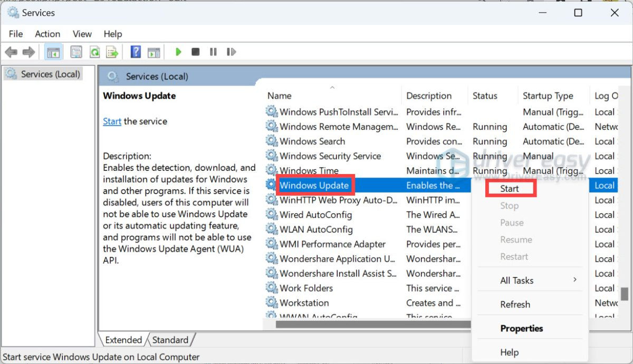Screen dimensions: 633x364
Task: Click the Start the service link
Action: coord(112,121)
